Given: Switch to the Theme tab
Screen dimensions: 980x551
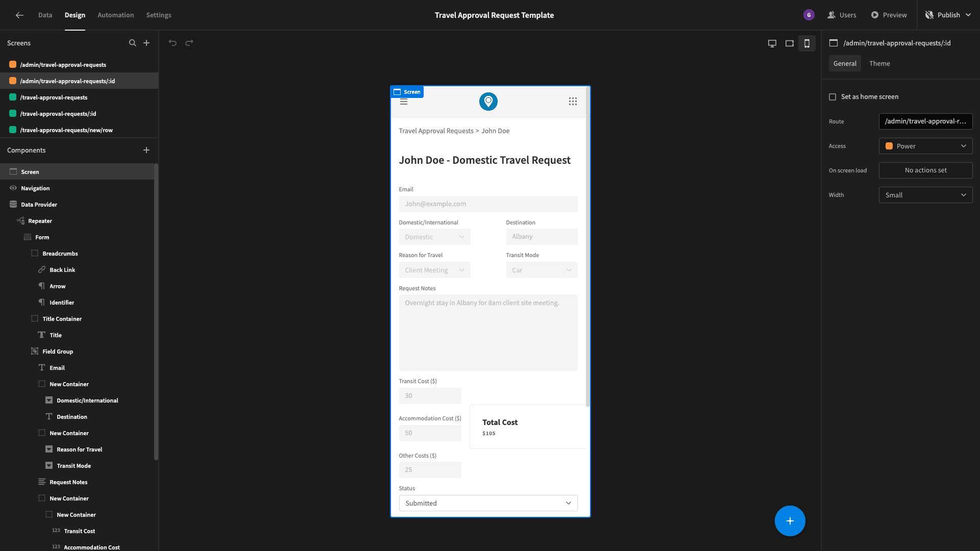Looking at the screenshot, I should pos(880,63).
